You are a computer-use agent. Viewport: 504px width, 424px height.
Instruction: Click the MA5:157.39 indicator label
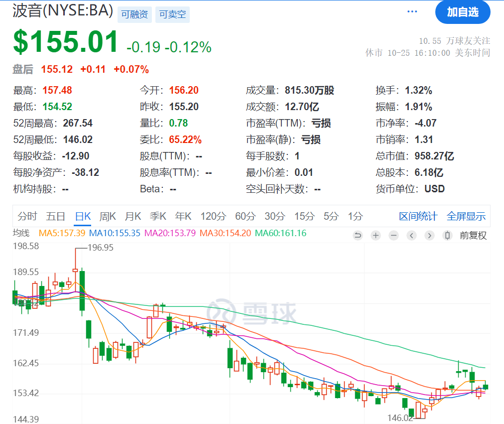[62, 233]
